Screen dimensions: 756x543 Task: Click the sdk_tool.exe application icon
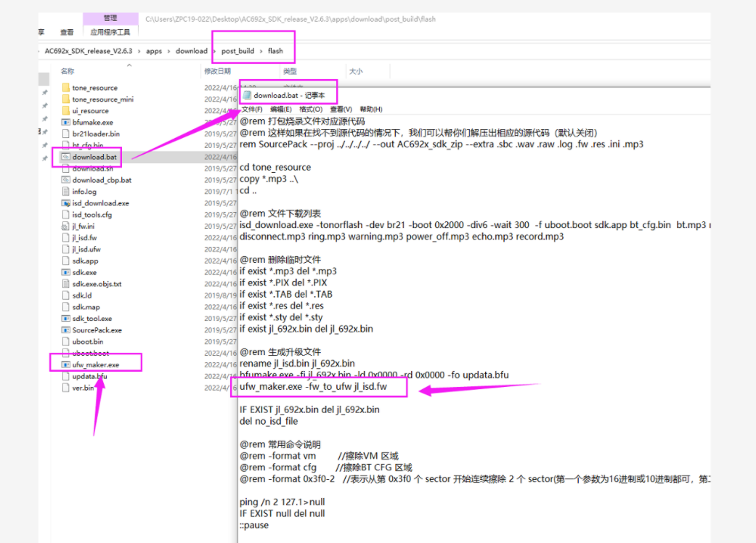pyautogui.click(x=65, y=319)
